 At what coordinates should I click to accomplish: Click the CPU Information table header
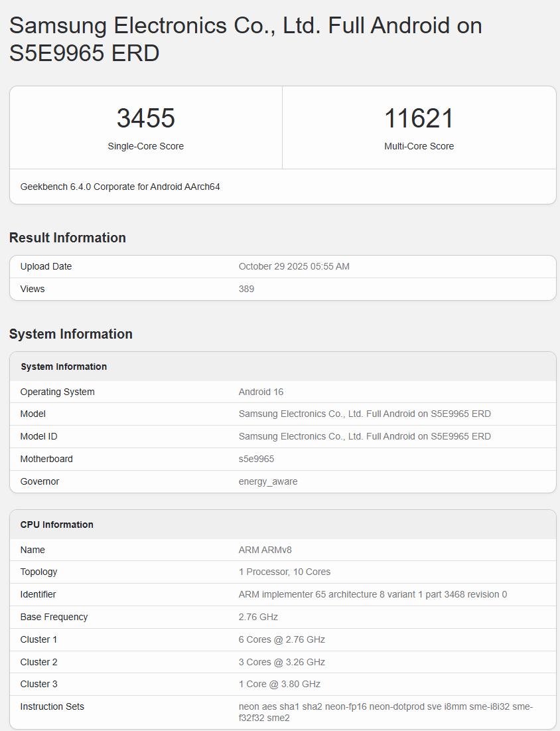(x=57, y=525)
